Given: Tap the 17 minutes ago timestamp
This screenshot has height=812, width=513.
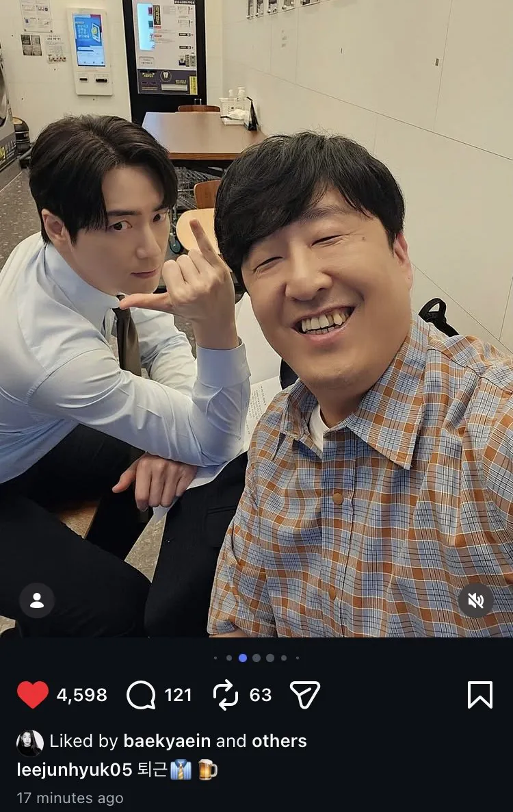Looking at the screenshot, I should 70,798.
